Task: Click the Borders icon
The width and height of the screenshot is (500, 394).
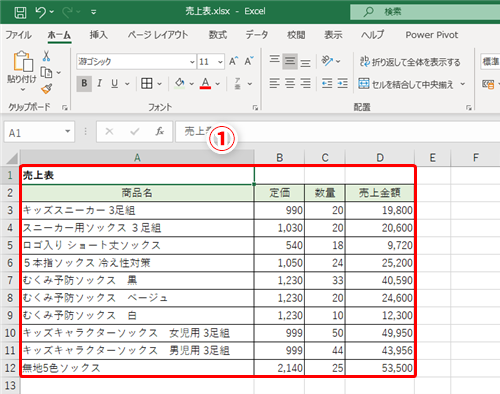Action: [147, 83]
